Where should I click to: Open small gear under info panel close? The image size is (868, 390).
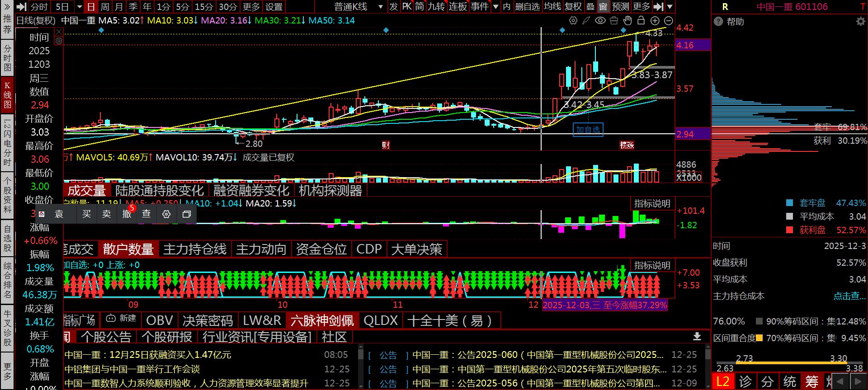58,41
